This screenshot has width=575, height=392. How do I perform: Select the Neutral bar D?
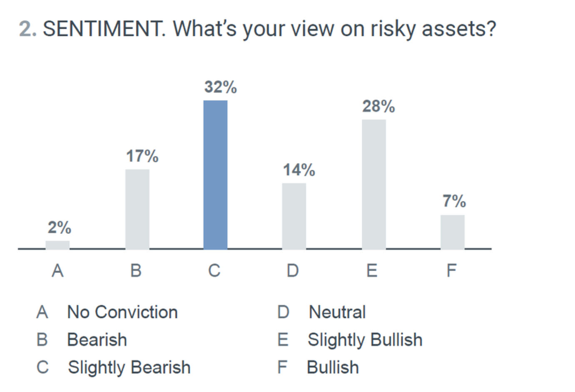294,216
